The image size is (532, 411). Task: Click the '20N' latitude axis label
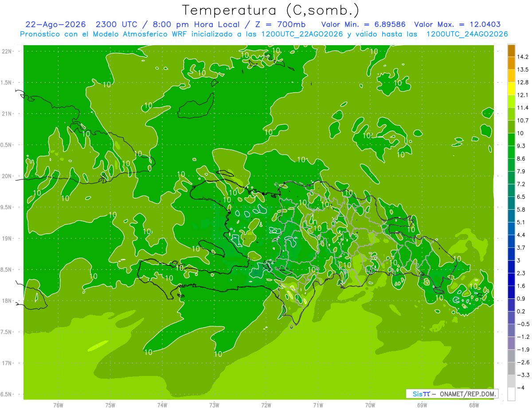[x=6, y=176]
